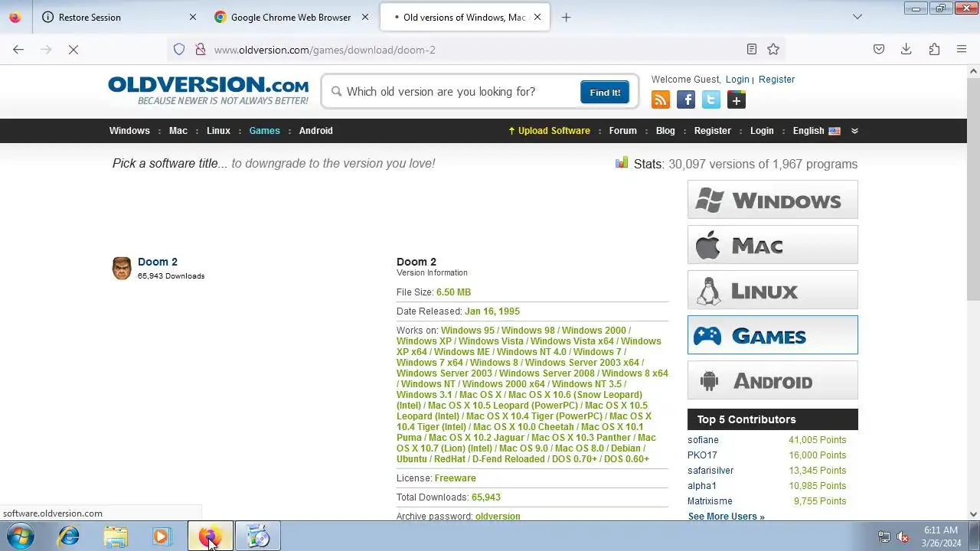Switch to the Restore Session tab
Screen dimensions: 980x551
click(x=119, y=17)
